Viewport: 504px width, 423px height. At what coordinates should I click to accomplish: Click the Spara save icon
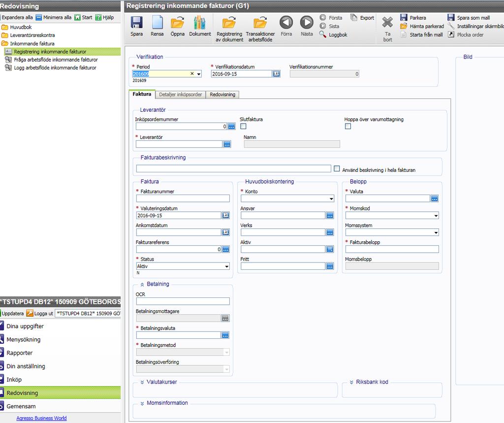(137, 23)
